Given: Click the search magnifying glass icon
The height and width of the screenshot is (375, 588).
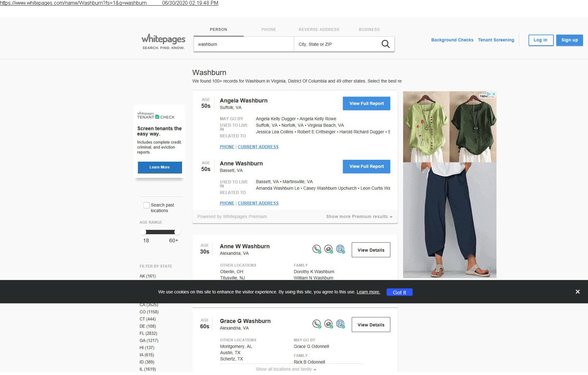Looking at the screenshot, I should pyautogui.click(x=385, y=44).
